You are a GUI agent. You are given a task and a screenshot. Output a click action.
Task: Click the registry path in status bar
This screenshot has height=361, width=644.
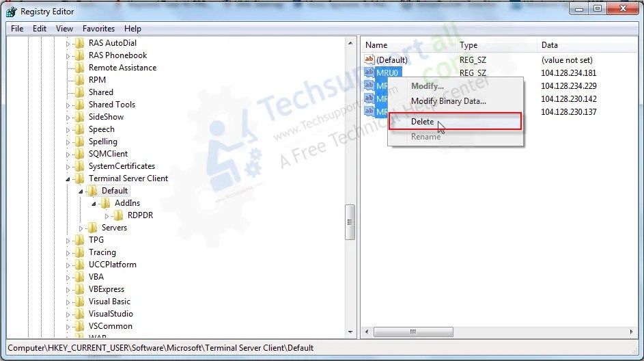tap(160, 348)
